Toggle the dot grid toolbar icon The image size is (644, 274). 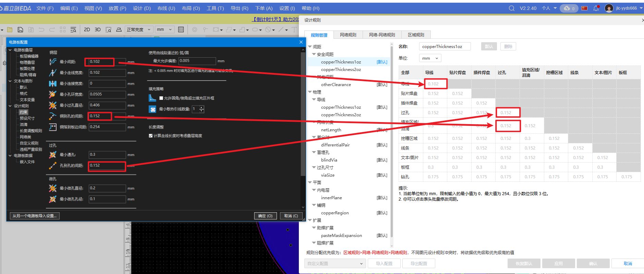pyautogui.click(x=181, y=30)
